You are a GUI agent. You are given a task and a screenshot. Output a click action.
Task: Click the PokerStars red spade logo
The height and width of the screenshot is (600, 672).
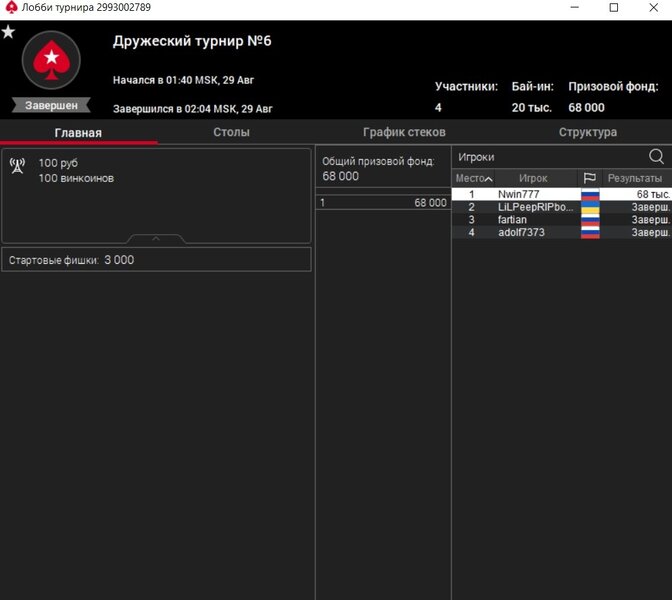point(50,62)
